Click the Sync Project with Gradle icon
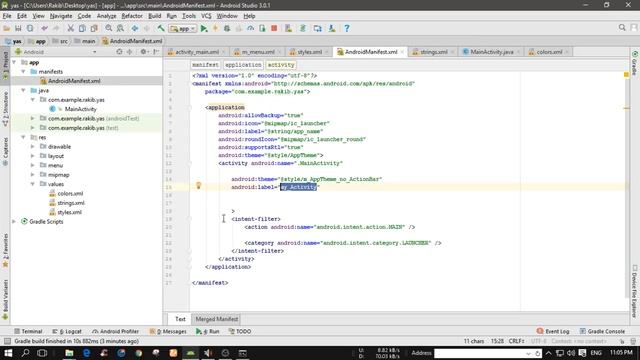Image resolution: width=640 pixels, height=360 pixels. [303, 28]
